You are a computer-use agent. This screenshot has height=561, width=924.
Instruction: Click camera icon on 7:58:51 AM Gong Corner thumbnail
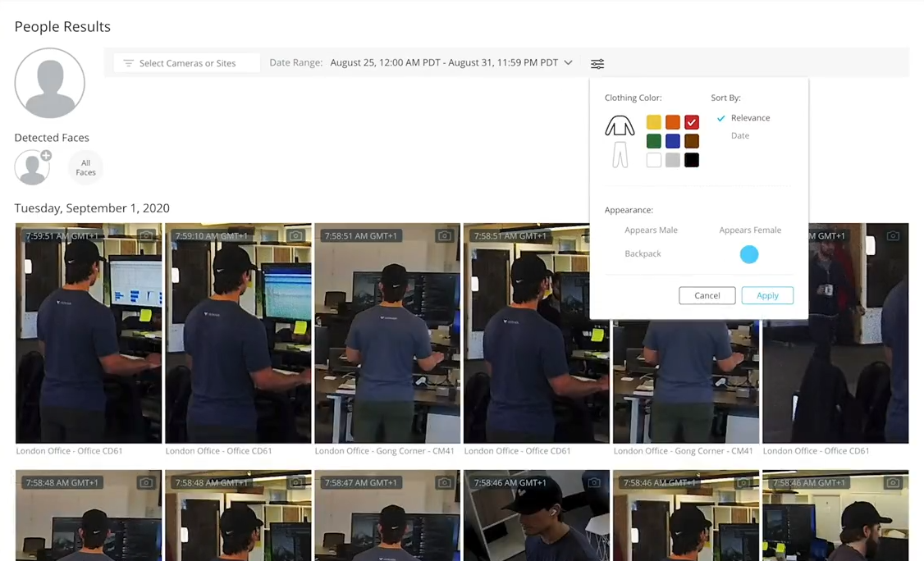pos(444,236)
